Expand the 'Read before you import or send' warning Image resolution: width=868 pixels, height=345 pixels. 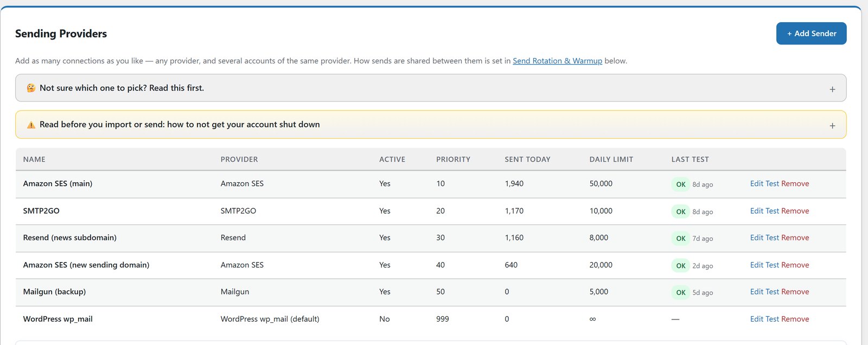(431, 125)
